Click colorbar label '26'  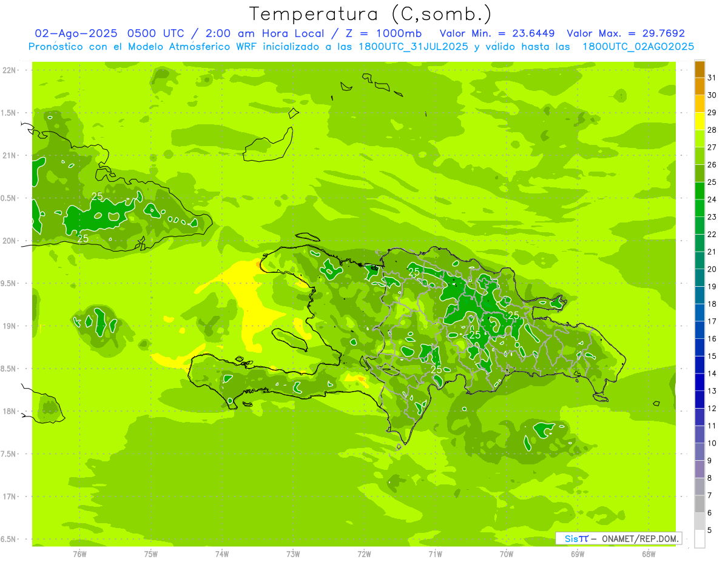(712, 165)
